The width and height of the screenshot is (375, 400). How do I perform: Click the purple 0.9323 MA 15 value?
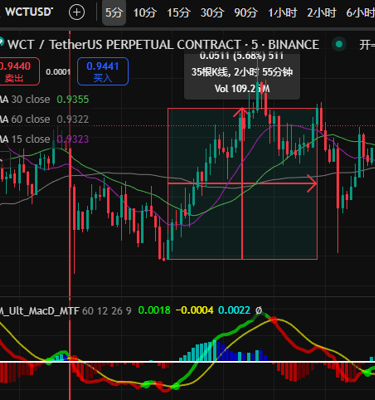point(73,139)
